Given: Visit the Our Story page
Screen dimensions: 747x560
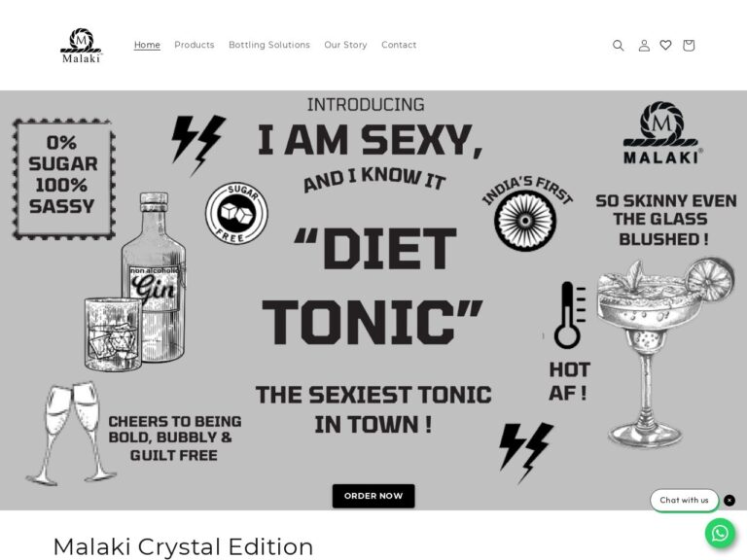Looking at the screenshot, I should (345, 45).
